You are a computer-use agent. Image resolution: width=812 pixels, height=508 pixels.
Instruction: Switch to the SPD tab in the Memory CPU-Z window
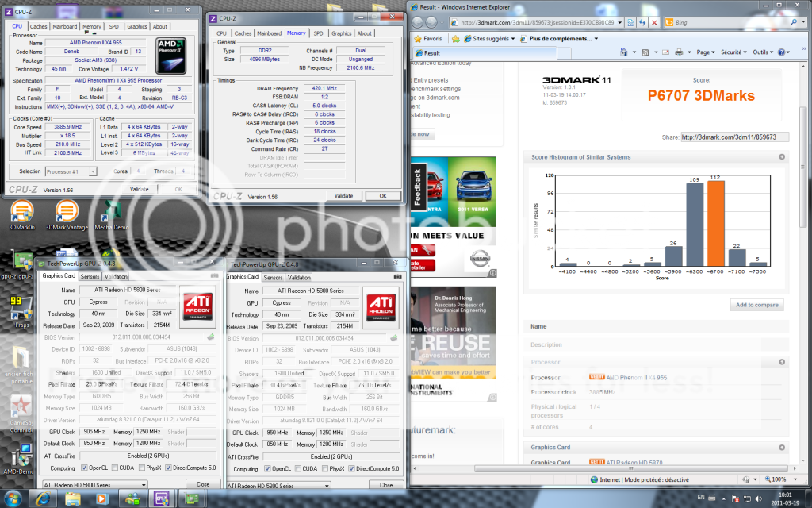(318, 33)
